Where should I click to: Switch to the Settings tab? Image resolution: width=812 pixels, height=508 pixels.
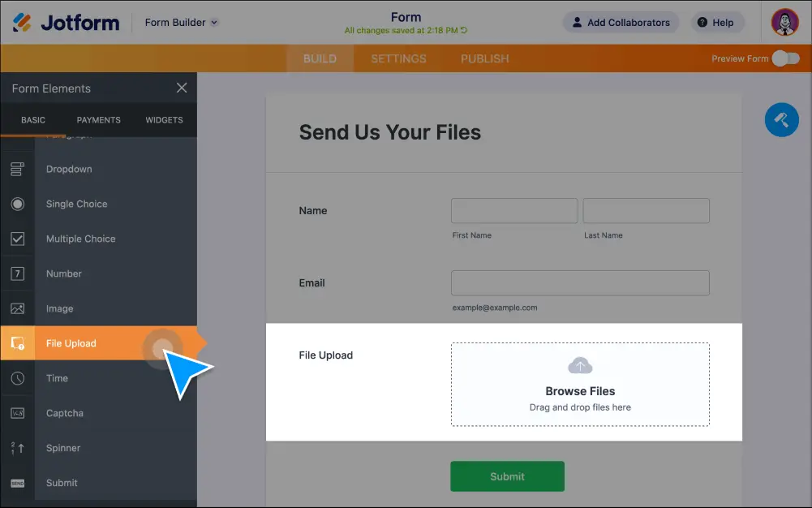pyautogui.click(x=398, y=58)
